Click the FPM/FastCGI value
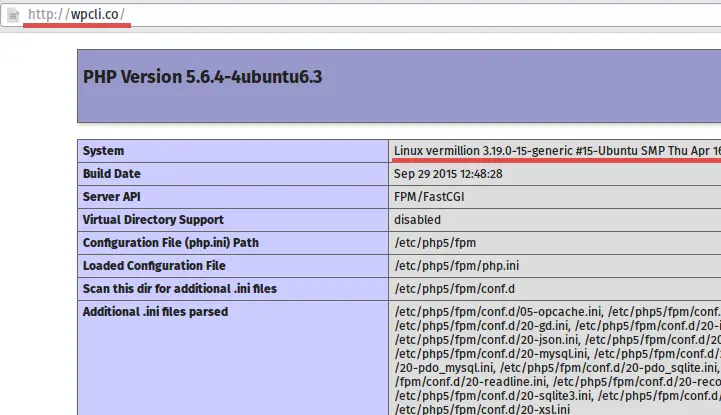Screen dimensions: 721x415 429,197
